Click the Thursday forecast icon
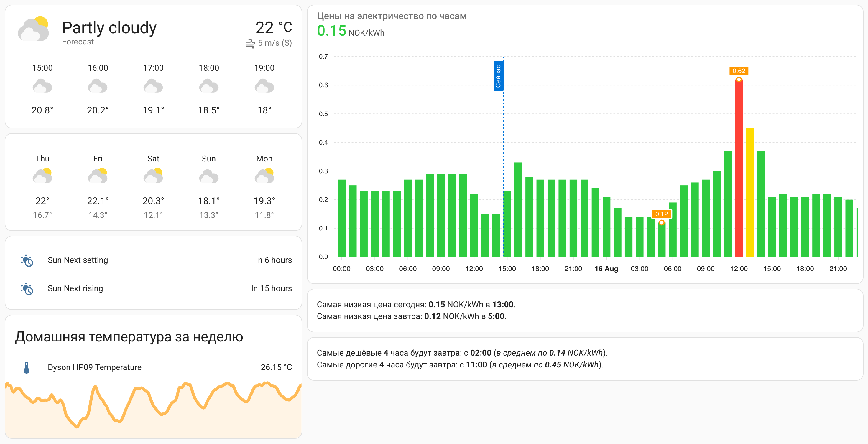Image resolution: width=868 pixels, height=444 pixels. tap(42, 176)
